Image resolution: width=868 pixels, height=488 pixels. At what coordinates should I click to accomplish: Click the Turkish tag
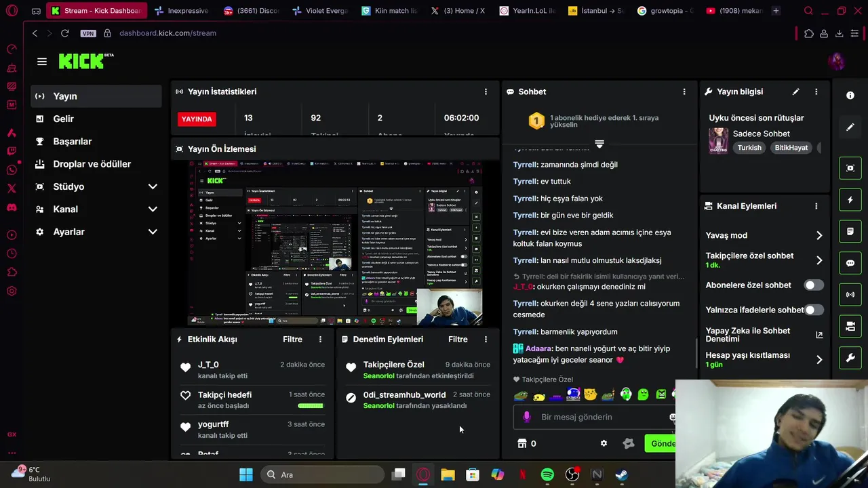749,147
